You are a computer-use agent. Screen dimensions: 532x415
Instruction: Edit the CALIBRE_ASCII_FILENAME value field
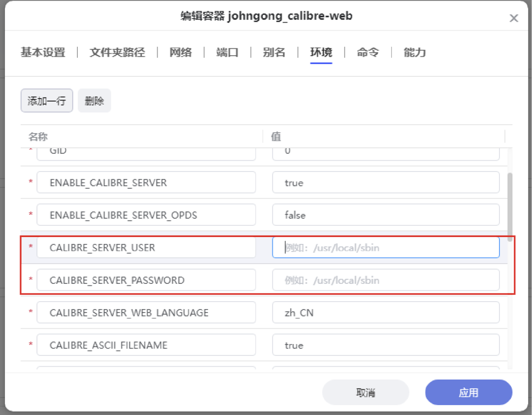click(x=386, y=345)
